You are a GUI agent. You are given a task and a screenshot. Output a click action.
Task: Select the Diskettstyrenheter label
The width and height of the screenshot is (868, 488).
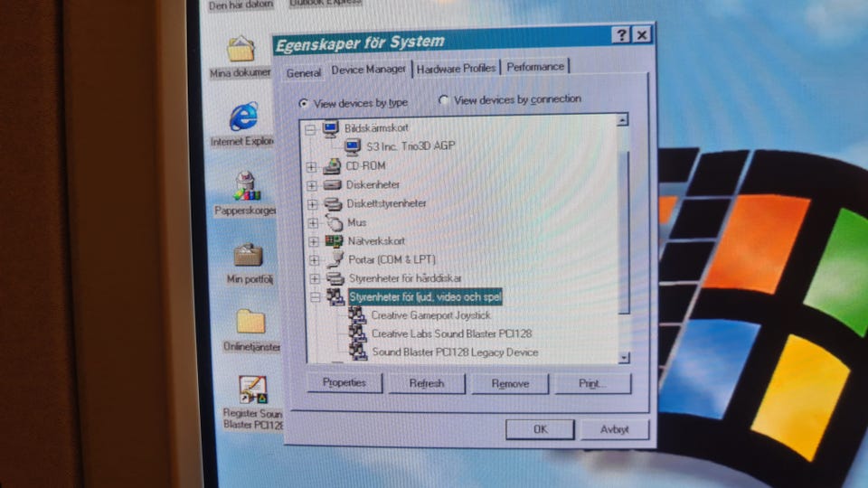coord(386,203)
